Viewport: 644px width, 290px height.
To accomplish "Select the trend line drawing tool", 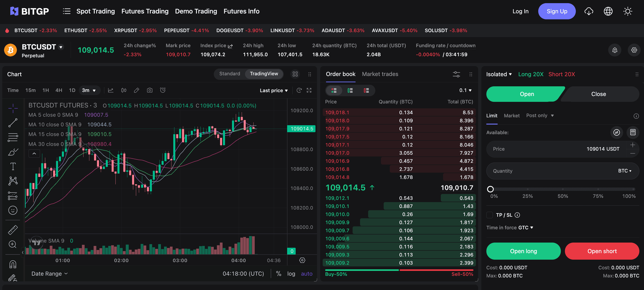I will (13, 123).
